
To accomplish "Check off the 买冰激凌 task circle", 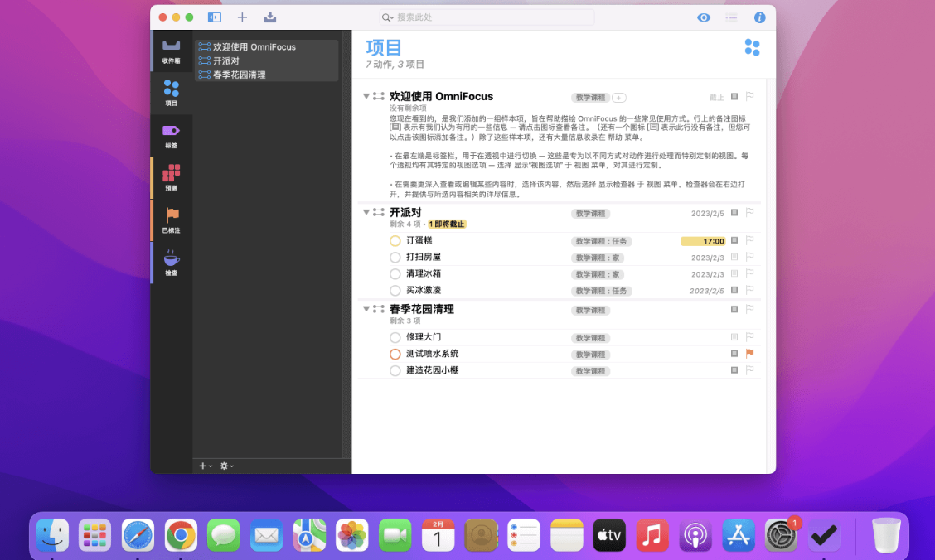I will pyautogui.click(x=395, y=291).
